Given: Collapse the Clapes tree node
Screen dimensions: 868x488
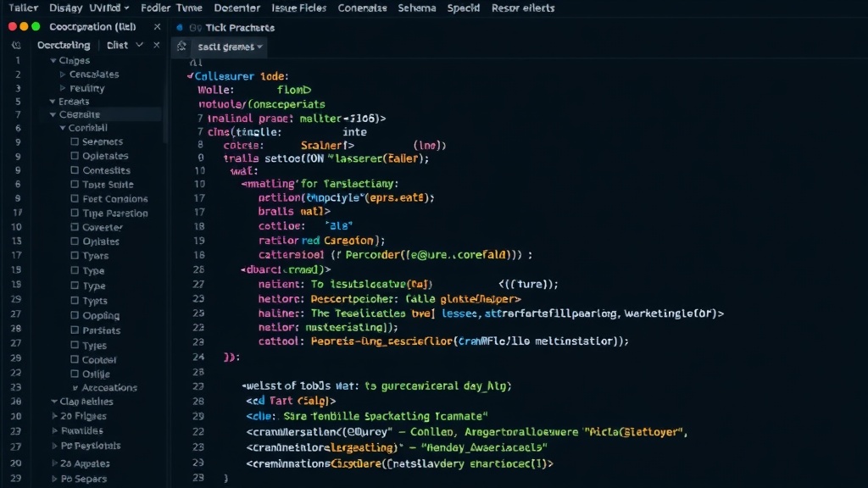Looking at the screenshot, I should pos(53,60).
